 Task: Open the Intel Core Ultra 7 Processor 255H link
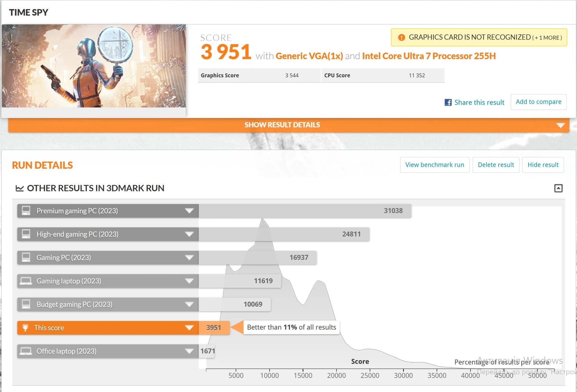(429, 56)
